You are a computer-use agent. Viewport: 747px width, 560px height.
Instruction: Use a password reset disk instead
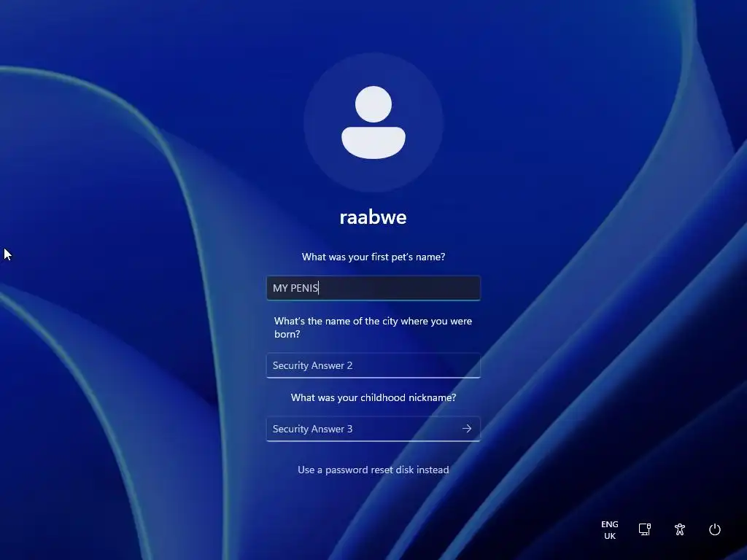pos(373,470)
